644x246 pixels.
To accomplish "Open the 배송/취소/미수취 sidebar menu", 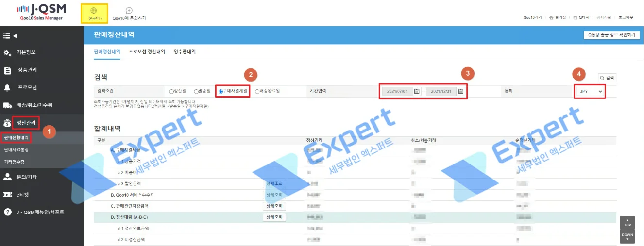I will click(x=34, y=105).
